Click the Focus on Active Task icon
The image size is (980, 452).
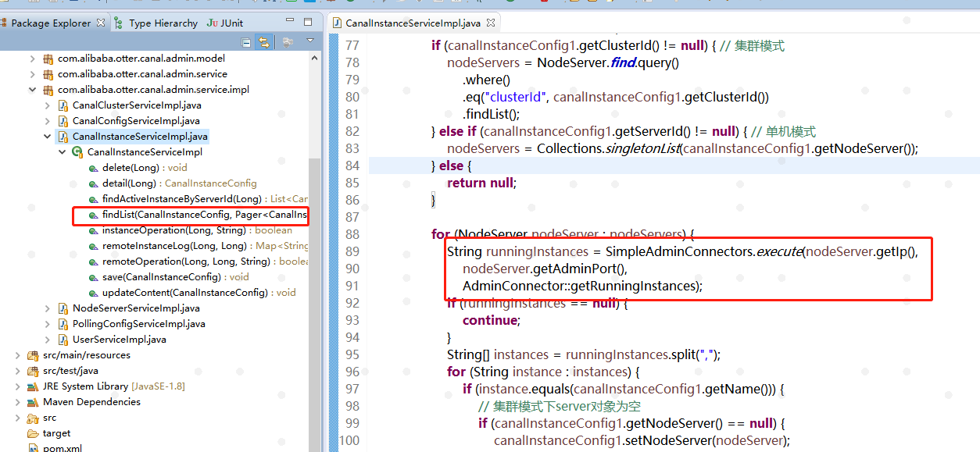coord(288,42)
